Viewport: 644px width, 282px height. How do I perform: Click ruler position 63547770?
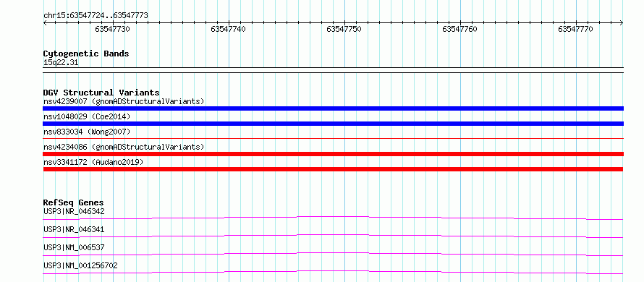pos(576,29)
